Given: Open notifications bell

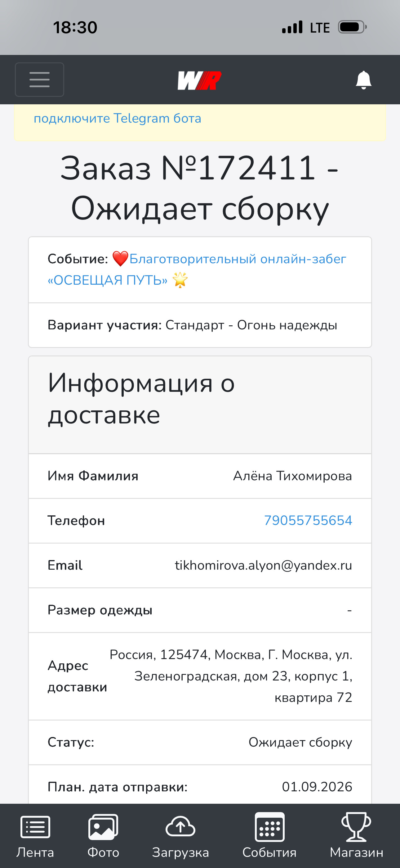Looking at the screenshot, I should [364, 80].
